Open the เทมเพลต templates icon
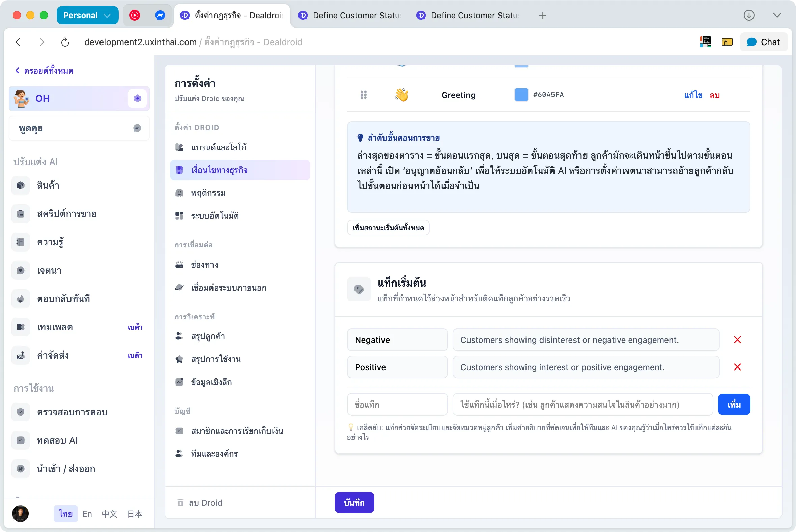This screenshot has height=532, width=796. pyautogui.click(x=20, y=327)
